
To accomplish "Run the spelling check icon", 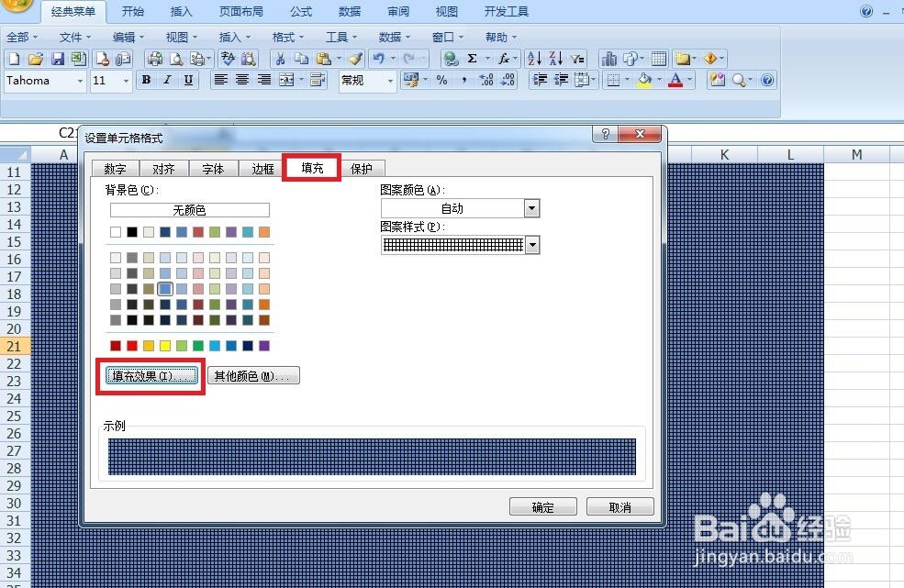I will coord(229,58).
